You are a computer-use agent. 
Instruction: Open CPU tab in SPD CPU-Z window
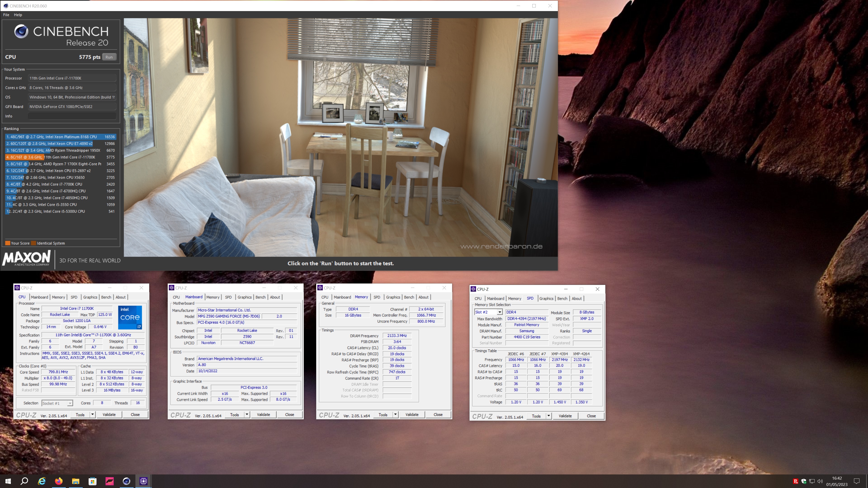[478, 298]
